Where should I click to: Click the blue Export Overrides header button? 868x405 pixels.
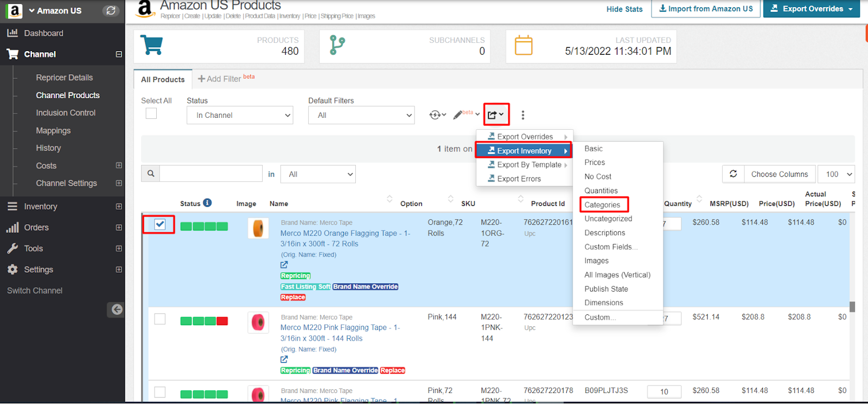pyautogui.click(x=811, y=9)
